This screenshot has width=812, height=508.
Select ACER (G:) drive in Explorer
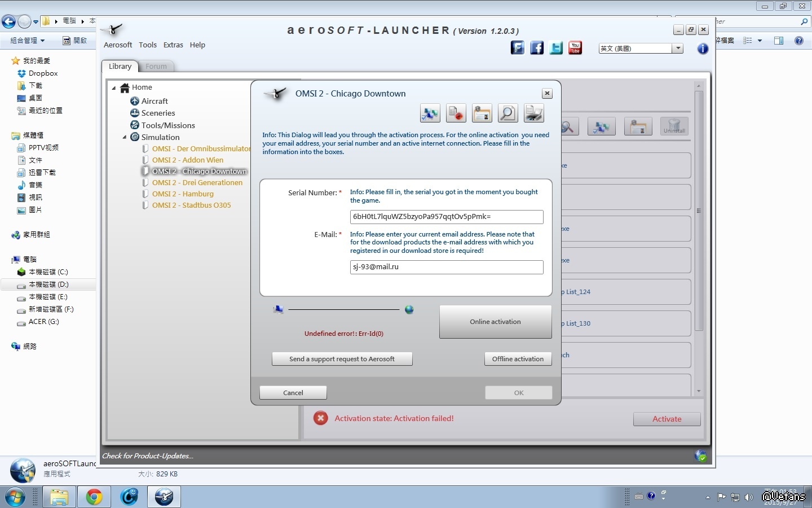coord(38,322)
